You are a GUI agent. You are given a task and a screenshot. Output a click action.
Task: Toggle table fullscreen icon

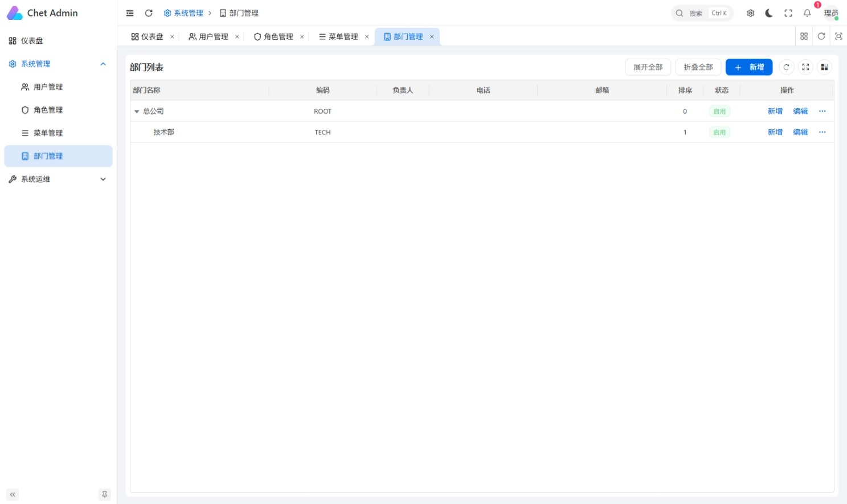click(x=805, y=67)
